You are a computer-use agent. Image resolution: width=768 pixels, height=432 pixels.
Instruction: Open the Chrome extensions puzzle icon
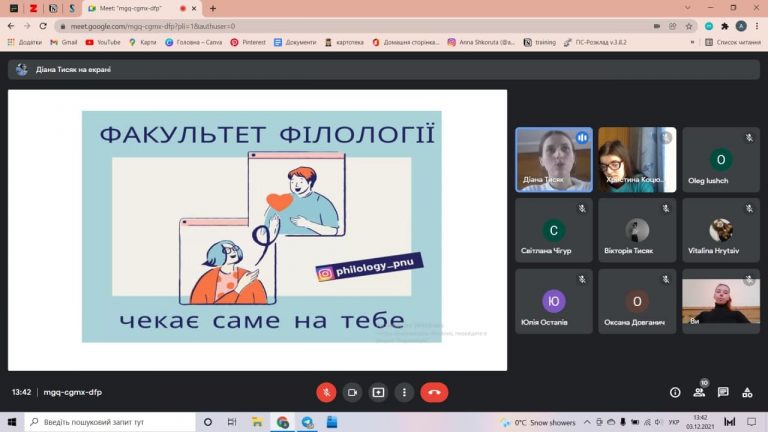(x=725, y=26)
